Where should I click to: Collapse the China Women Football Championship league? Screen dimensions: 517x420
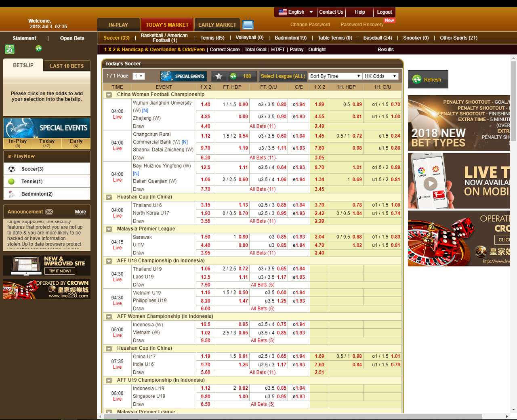[109, 95]
